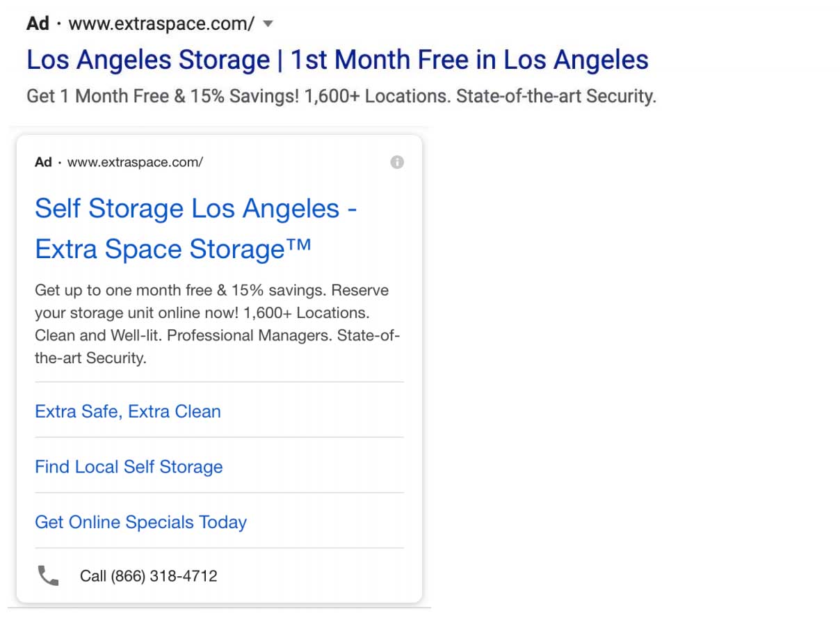Select the 'Find Local Self Storage' sitelink
This screenshot has height=636, width=840.
pos(129,467)
